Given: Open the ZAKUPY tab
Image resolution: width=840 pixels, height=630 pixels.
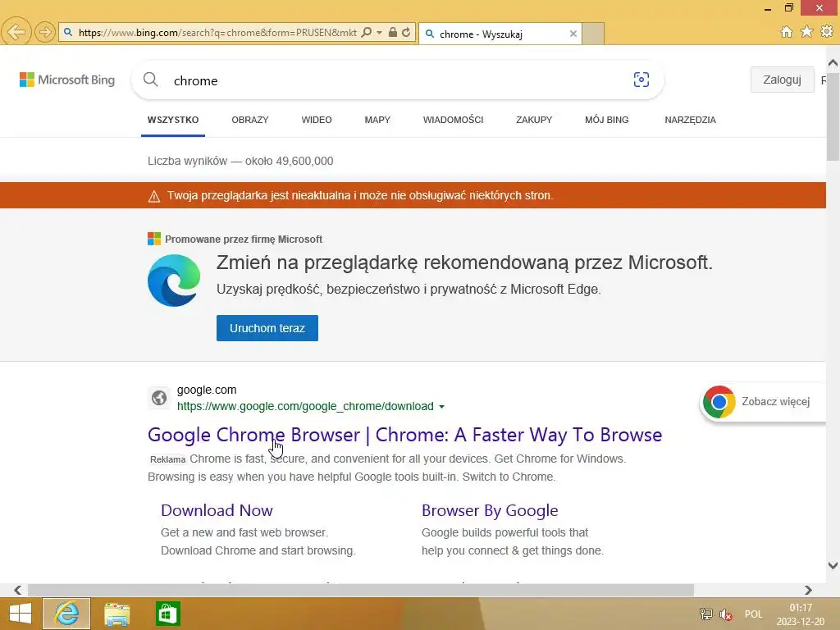Looking at the screenshot, I should tap(534, 120).
